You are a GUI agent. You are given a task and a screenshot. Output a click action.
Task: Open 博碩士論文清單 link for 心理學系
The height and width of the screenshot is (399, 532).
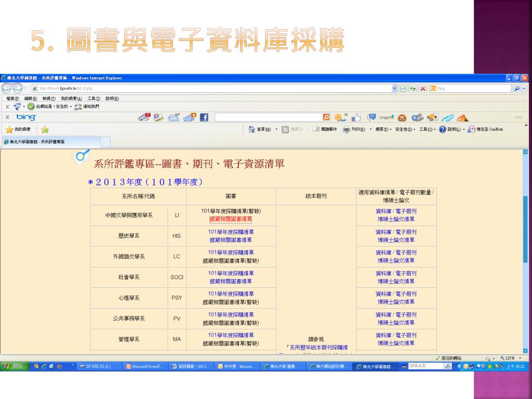point(396,302)
